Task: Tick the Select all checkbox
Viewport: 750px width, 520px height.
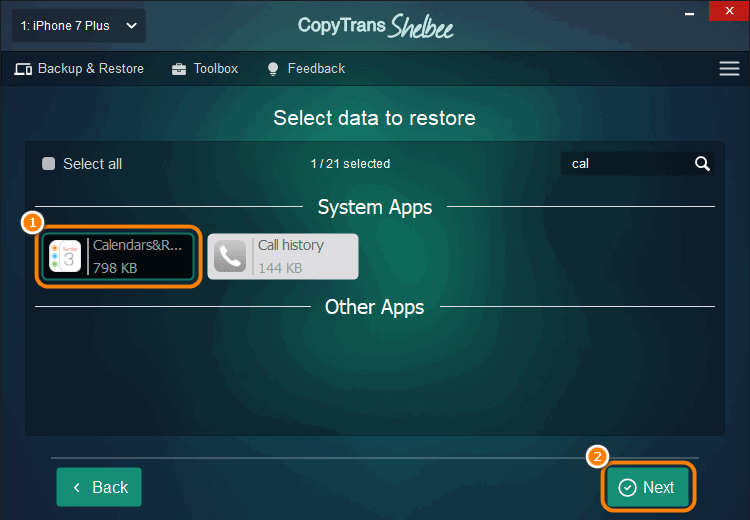Action: (49, 164)
